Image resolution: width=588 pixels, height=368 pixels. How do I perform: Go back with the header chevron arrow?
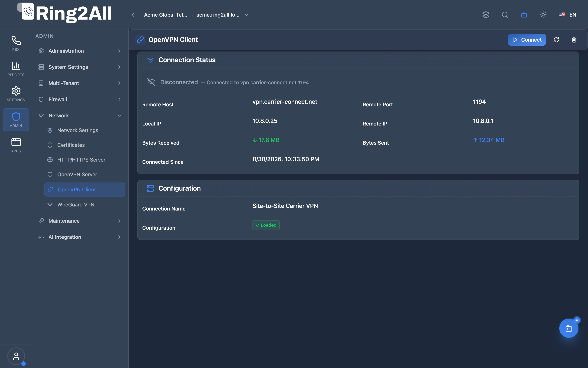133,15
